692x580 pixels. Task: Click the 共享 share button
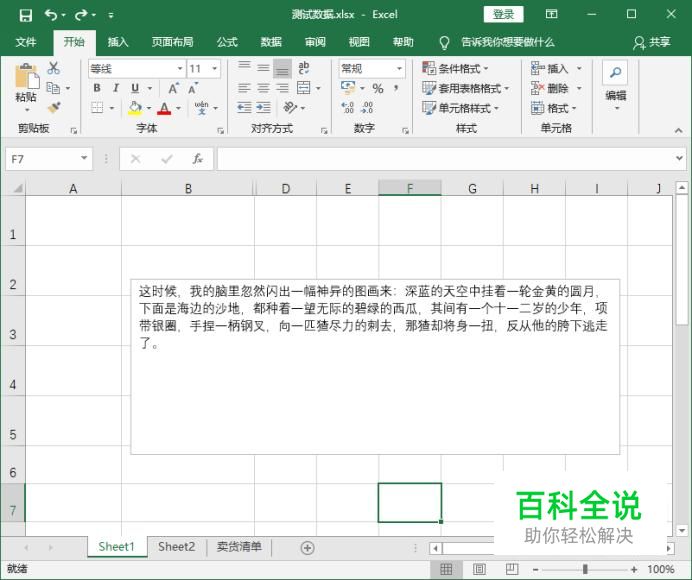click(x=652, y=42)
